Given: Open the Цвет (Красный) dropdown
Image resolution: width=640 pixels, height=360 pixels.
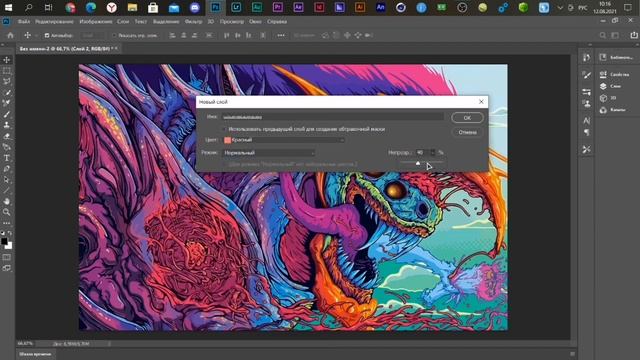Looking at the screenshot, I should (x=284, y=140).
